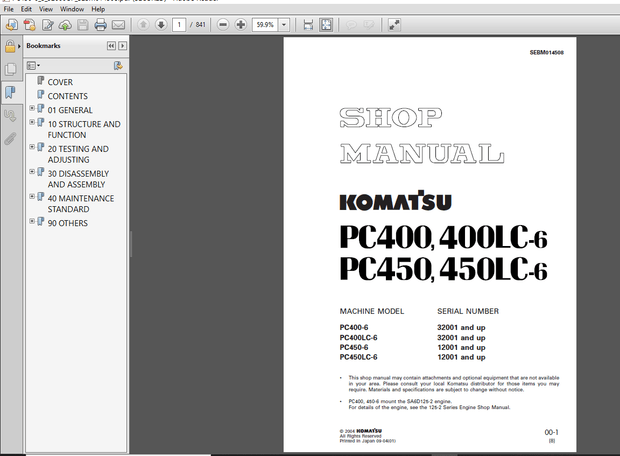The image size is (620, 456).
Task: Open the File menu
Action: point(8,9)
